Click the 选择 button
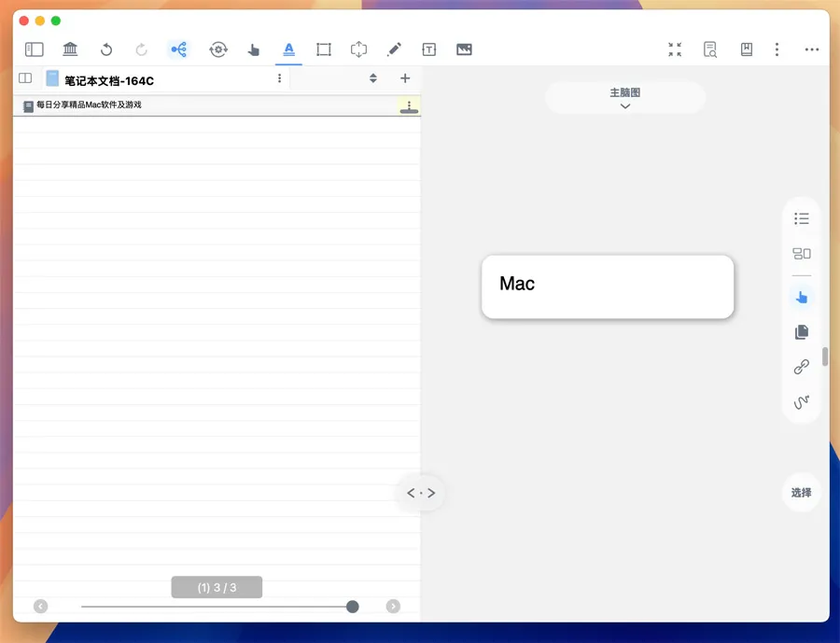This screenshot has width=840, height=643. (x=801, y=493)
